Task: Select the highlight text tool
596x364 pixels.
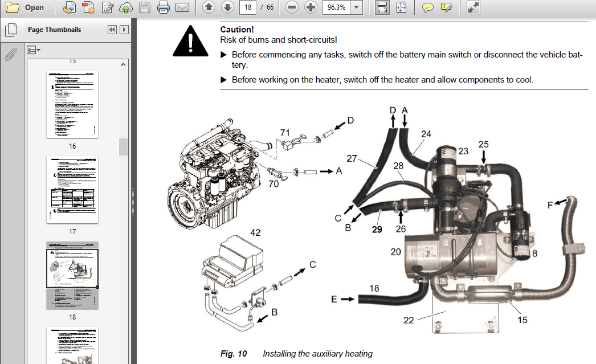Action: pos(447,7)
